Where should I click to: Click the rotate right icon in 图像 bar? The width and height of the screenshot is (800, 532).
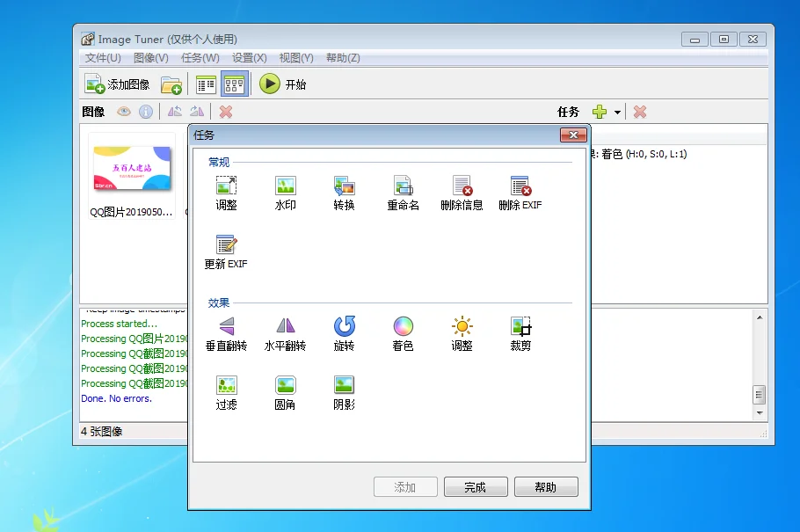197,112
